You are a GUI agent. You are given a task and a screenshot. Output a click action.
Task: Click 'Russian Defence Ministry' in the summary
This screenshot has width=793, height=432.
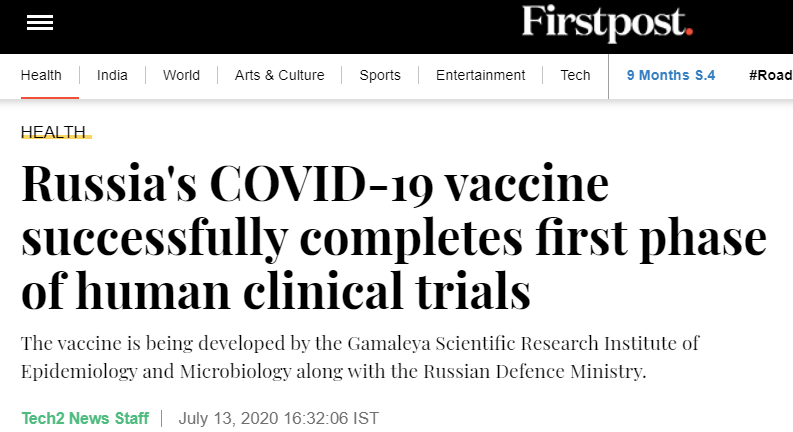pyautogui.click(x=534, y=371)
